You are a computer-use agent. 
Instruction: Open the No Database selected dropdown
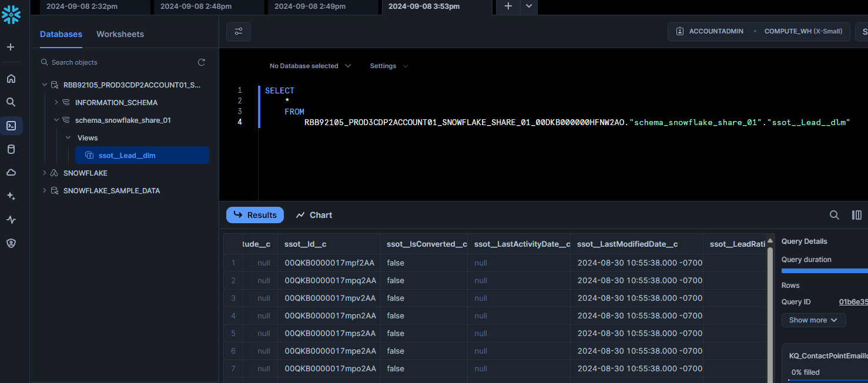[x=310, y=66]
